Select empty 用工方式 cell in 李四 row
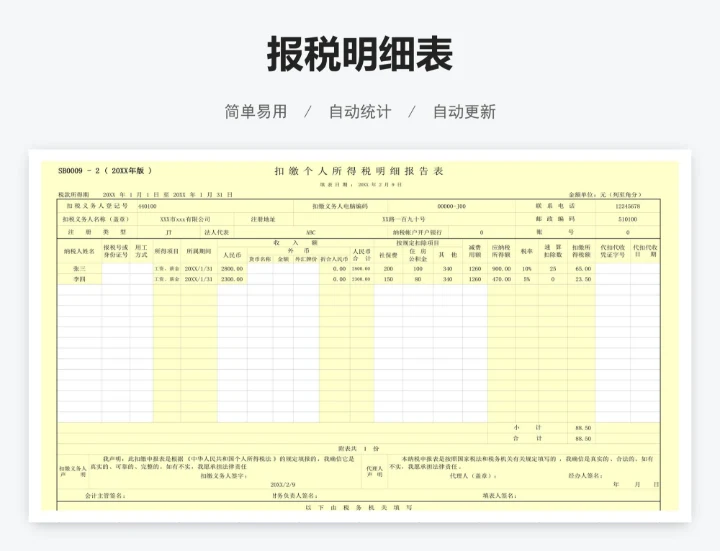The width and height of the screenshot is (720, 551). pyautogui.click(x=141, y=279)
